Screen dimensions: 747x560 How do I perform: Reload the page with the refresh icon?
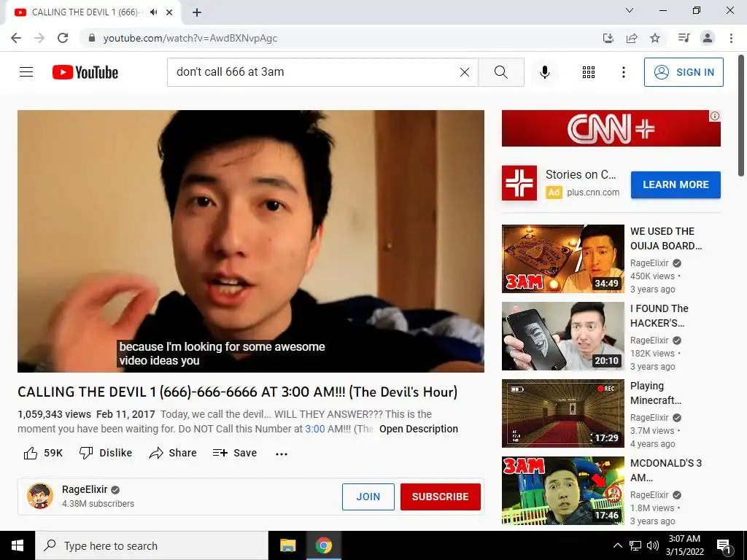tap(63, 38)
